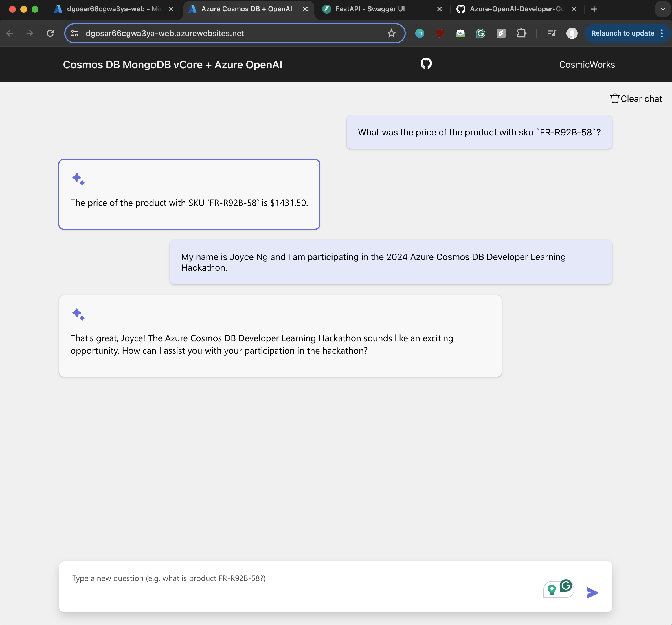Open a new browser tab

(594, 9)
